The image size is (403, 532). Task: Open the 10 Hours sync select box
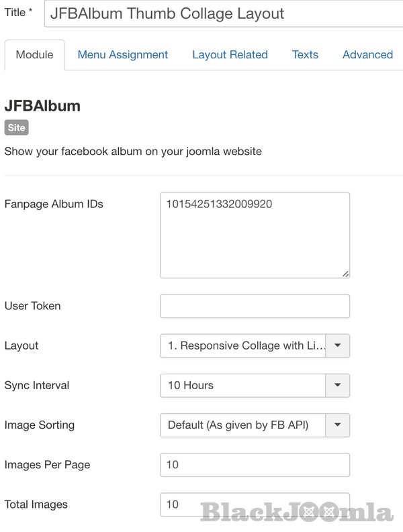243,385
